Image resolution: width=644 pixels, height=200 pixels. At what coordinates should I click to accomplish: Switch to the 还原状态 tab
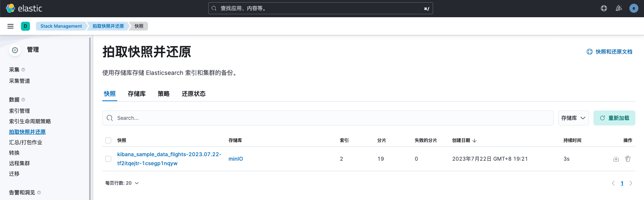(x=194, y=94)
